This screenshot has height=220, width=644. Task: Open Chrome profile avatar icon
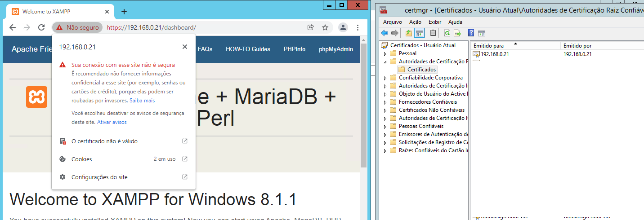pos(343,27)
